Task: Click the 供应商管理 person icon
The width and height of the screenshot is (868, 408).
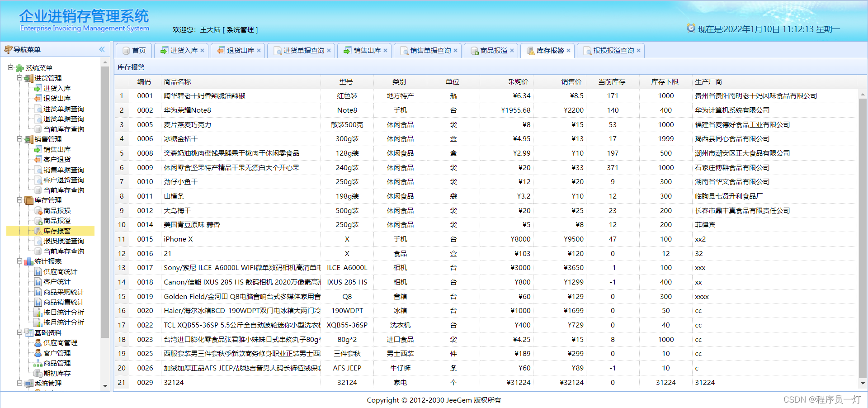Action: pos(38,342)
